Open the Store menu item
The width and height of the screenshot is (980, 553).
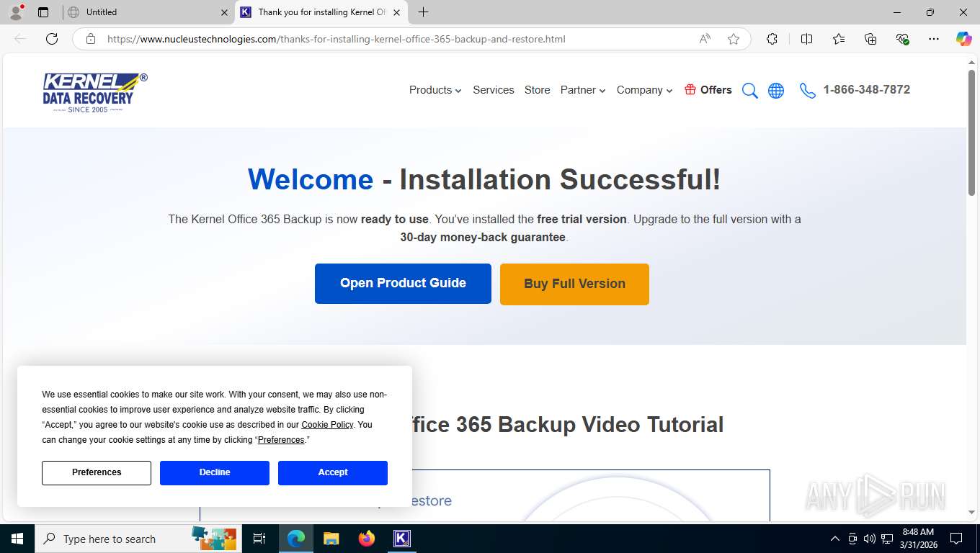pos(537,90)
